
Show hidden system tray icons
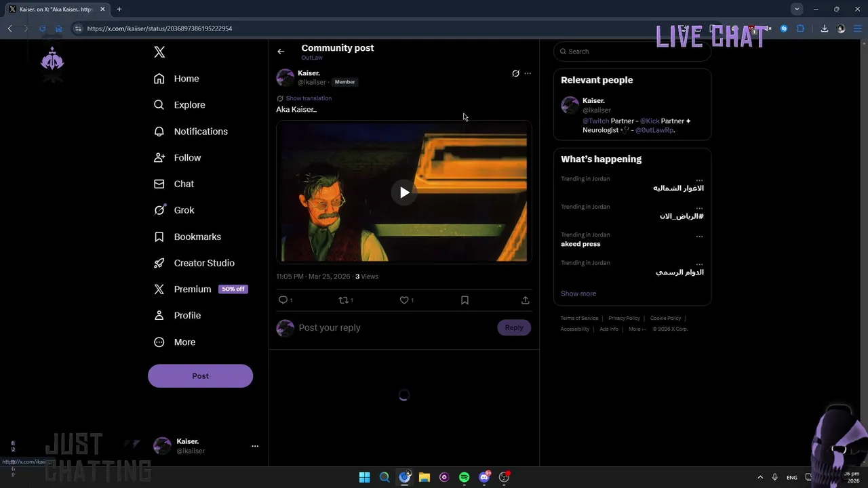pyautogui.click(x=759, y=477)
